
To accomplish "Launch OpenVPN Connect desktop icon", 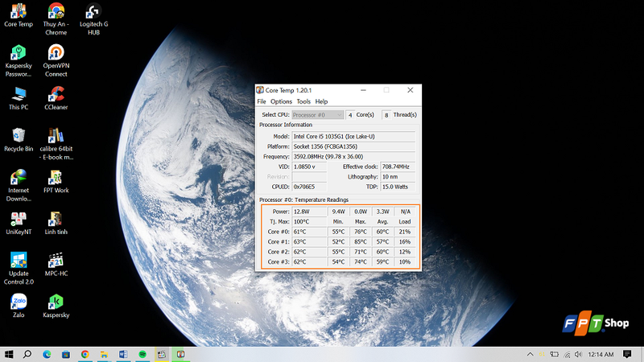I will pos(56,61).
